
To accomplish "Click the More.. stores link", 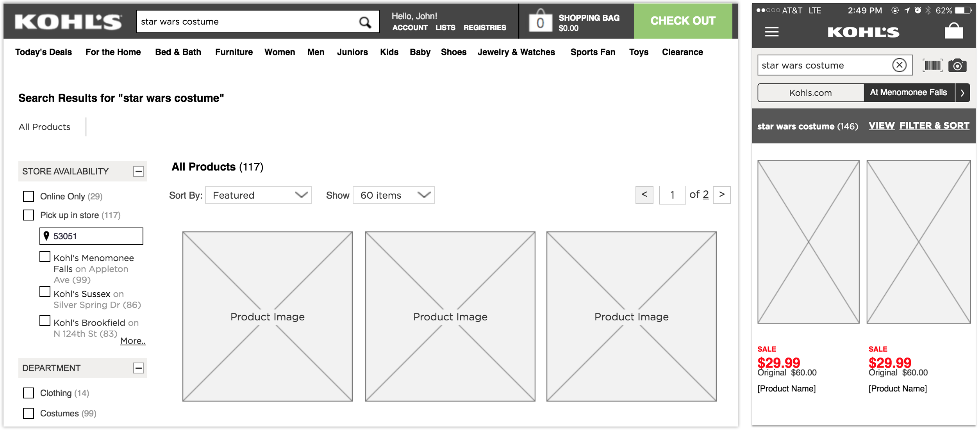I will [133, 341].
